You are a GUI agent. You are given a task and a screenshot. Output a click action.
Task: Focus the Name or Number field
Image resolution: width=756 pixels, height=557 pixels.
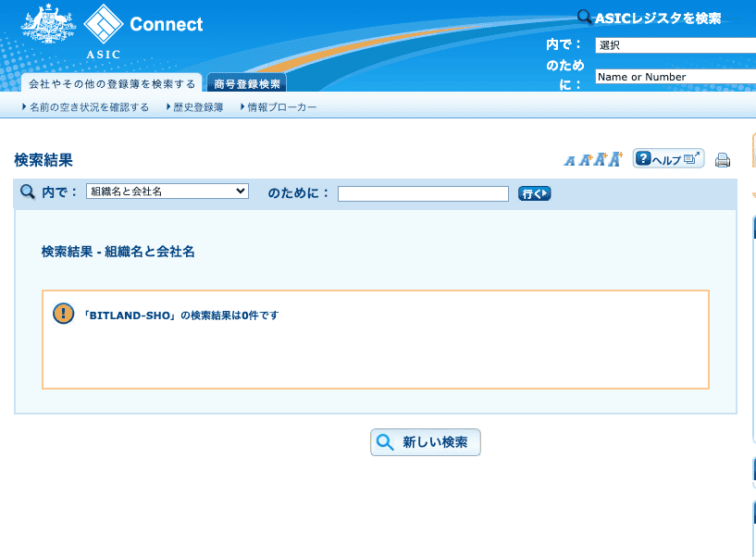coord(675,77)
